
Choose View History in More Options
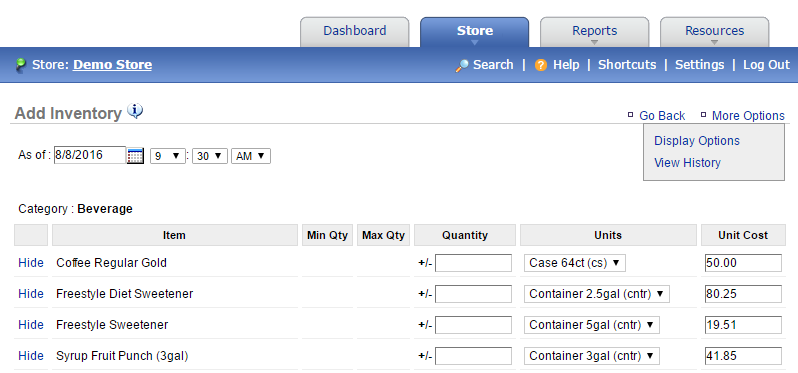tap(687, 163)
